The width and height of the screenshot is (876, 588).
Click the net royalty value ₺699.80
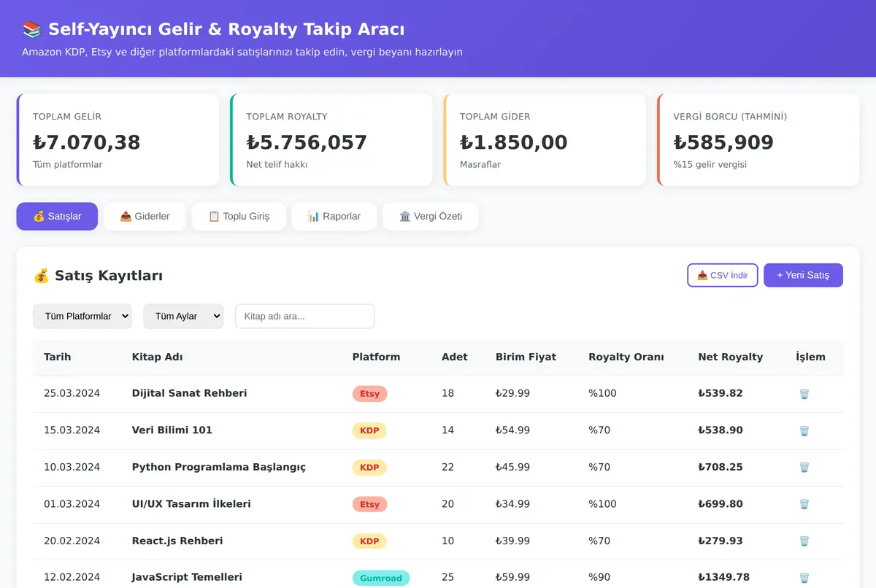click(721, 504)
